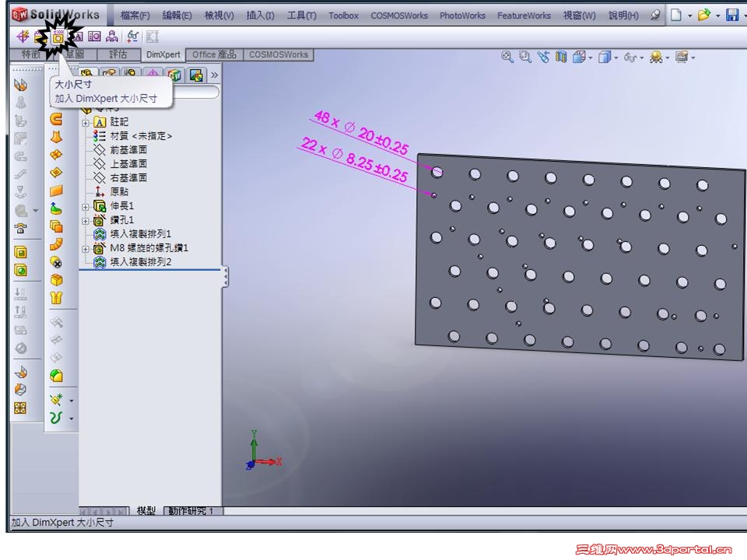The height and width of the screenshot is (560, 747).
Task: Expand the 註記 annotations node
Action: [x=86, y=123]
